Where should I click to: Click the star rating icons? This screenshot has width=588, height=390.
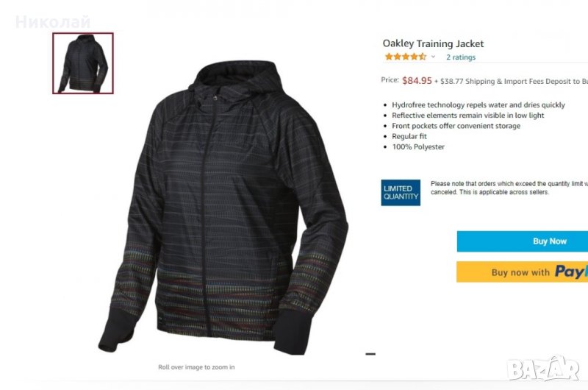tap(406, 57)
